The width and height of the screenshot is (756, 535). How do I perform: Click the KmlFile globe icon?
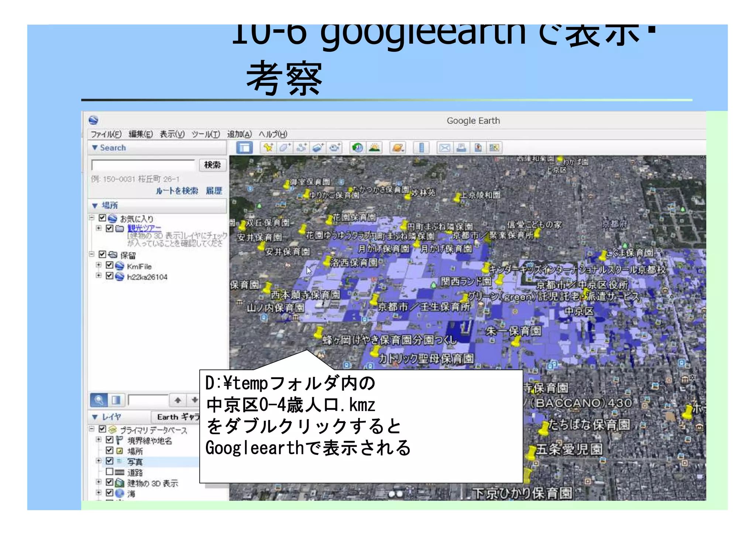click(119, 266)
